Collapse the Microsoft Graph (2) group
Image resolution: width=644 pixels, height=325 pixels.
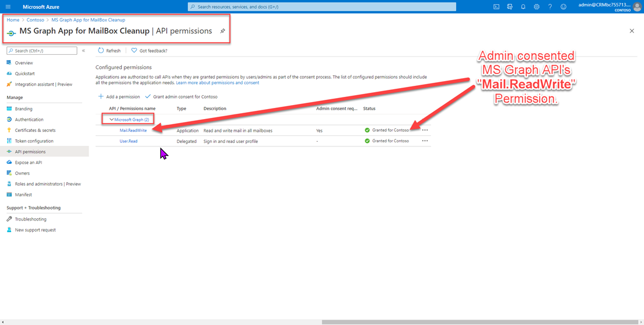112,120
